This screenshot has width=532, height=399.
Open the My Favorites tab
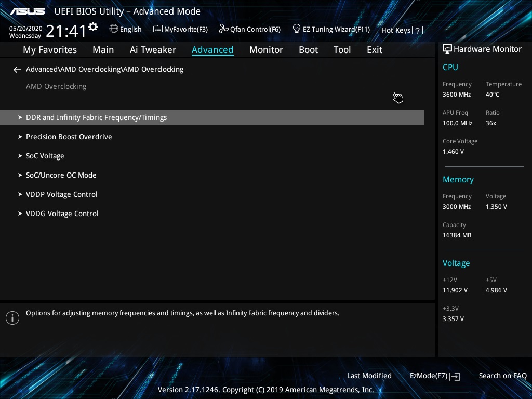pyautogui.click(x=50, y=50)
